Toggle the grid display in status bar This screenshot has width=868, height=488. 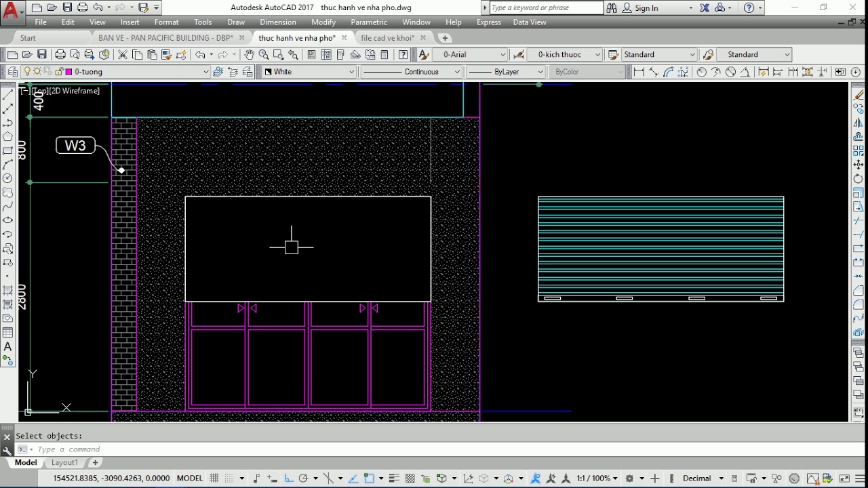pyautogui.click(x=215, y=479)
